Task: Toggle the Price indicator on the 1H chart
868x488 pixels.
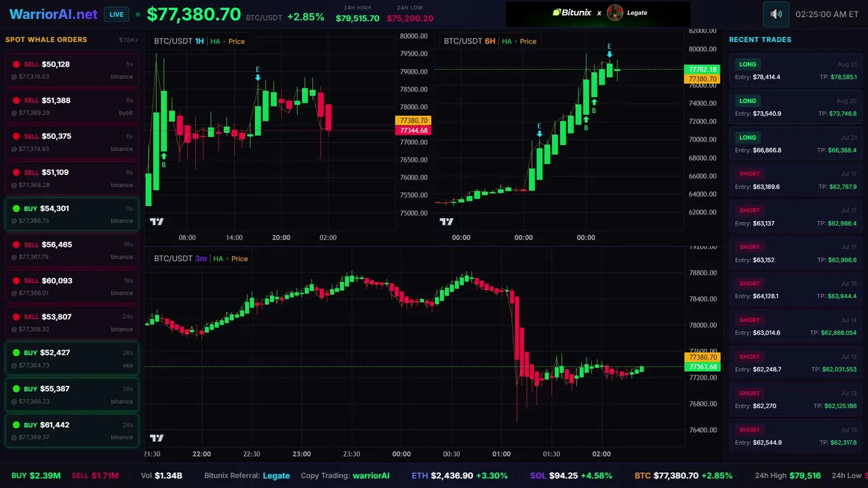Action: click(237, 41)
